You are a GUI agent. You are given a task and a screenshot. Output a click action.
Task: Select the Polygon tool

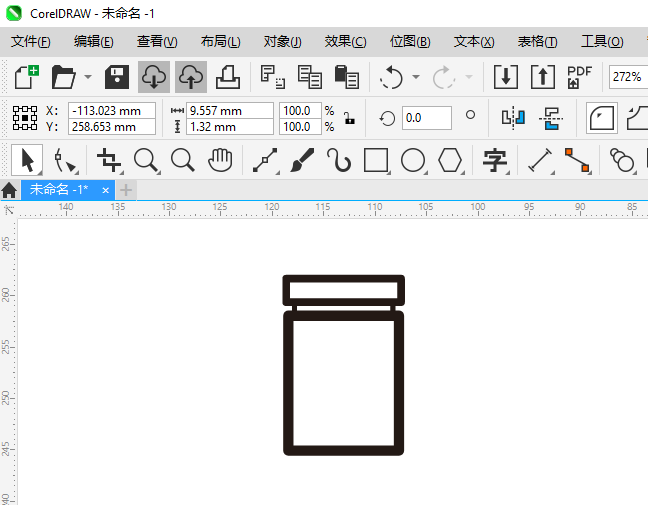coord(450,160)
